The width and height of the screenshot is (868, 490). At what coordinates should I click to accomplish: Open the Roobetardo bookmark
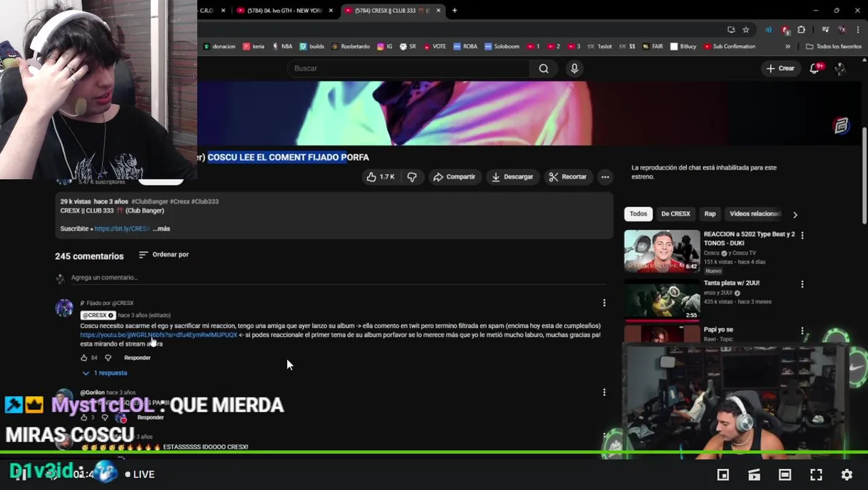coord(351,46)
